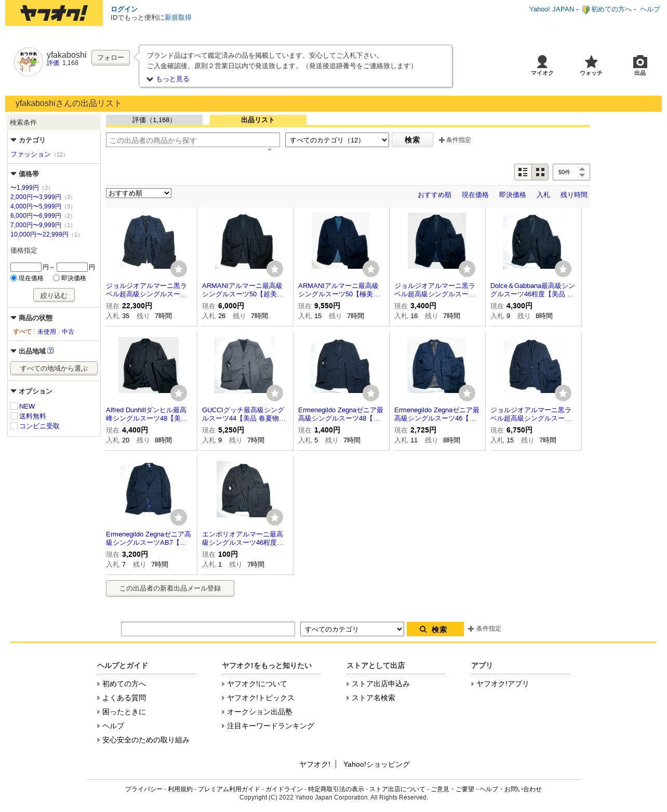This screenshot has width=667, height=812.
Task: Switch to the 評価（1,168） tab
Action: click(154, 120)
